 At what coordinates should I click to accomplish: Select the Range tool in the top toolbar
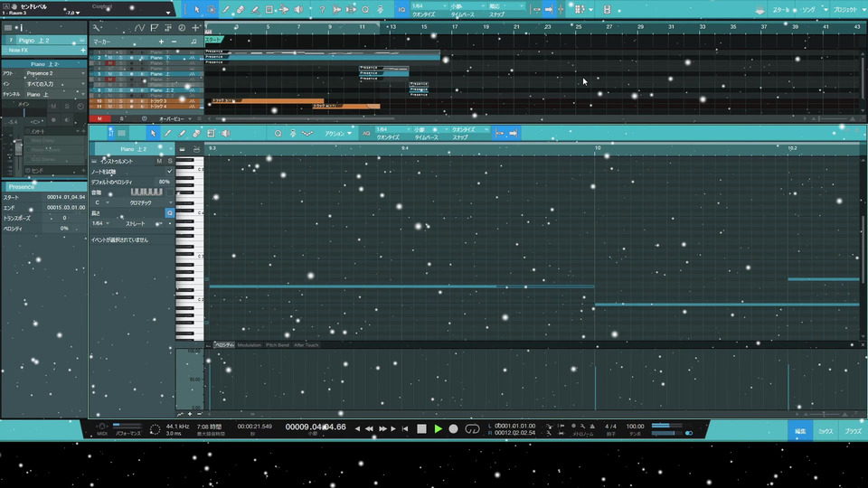[212, 9]
